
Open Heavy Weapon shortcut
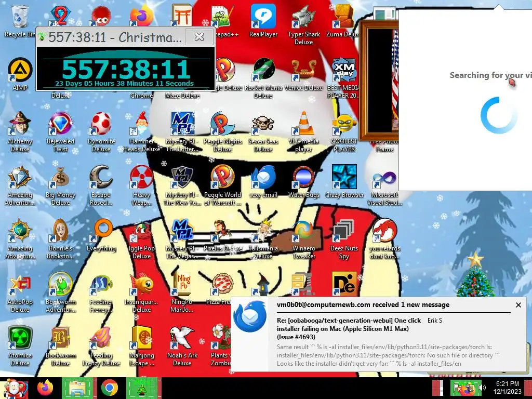pos(141,185)
